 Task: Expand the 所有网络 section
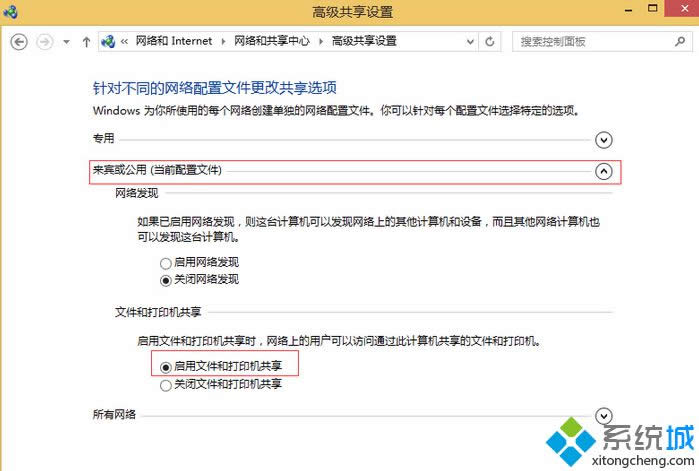click(x=603, y=415)
